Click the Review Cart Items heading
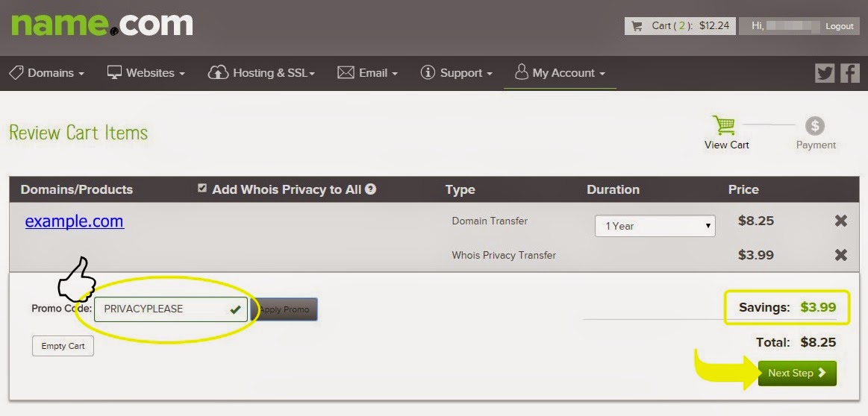The height and width of the screenshot is (416, 868). coord(78,133)
